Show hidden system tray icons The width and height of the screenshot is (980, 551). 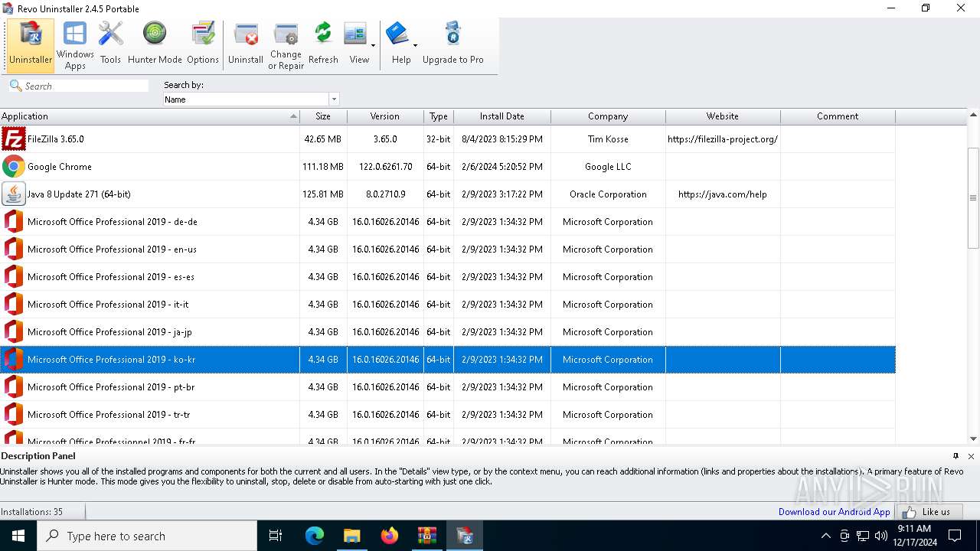coord(825,536)
